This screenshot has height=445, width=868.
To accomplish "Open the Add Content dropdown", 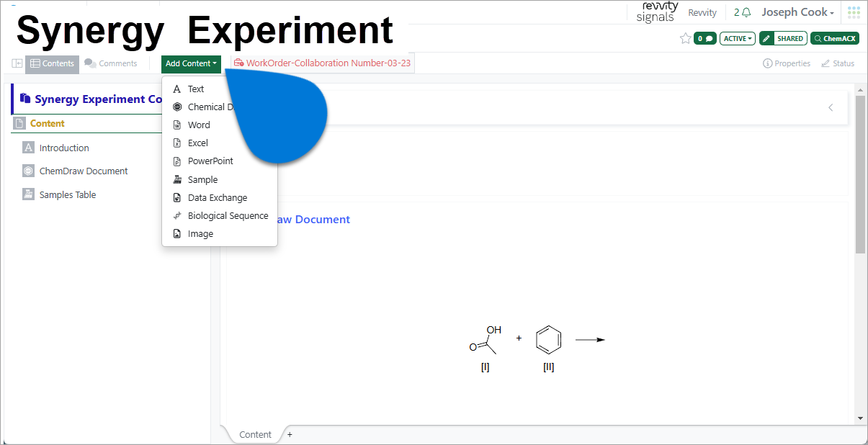I will click(x=191, y=63).
